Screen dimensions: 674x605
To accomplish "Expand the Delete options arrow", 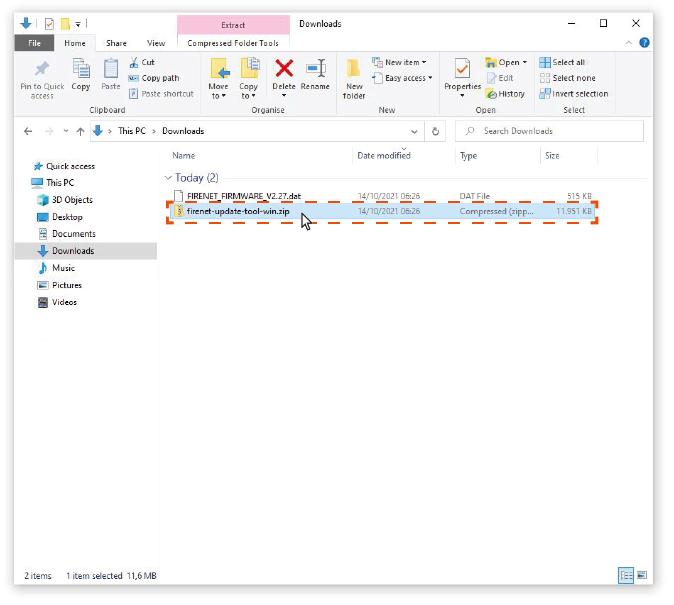I will pos(284,95).
